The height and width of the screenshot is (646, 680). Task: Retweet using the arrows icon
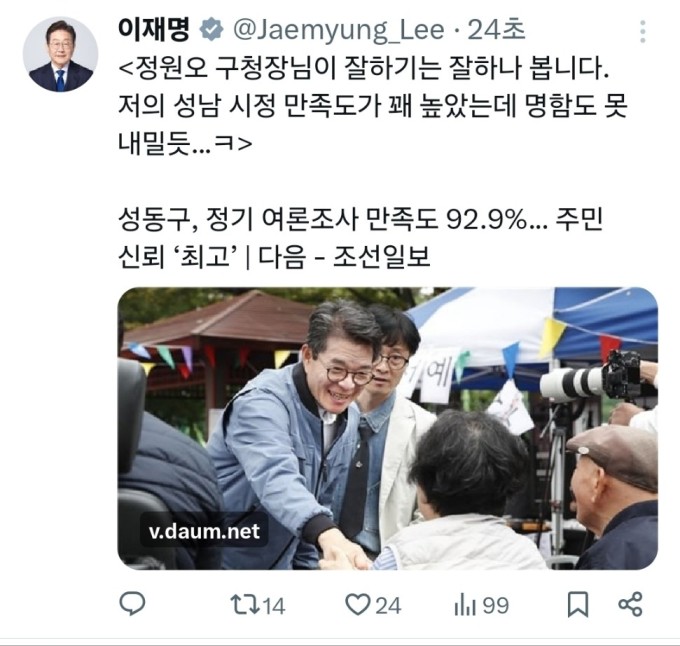pos(245,605)
